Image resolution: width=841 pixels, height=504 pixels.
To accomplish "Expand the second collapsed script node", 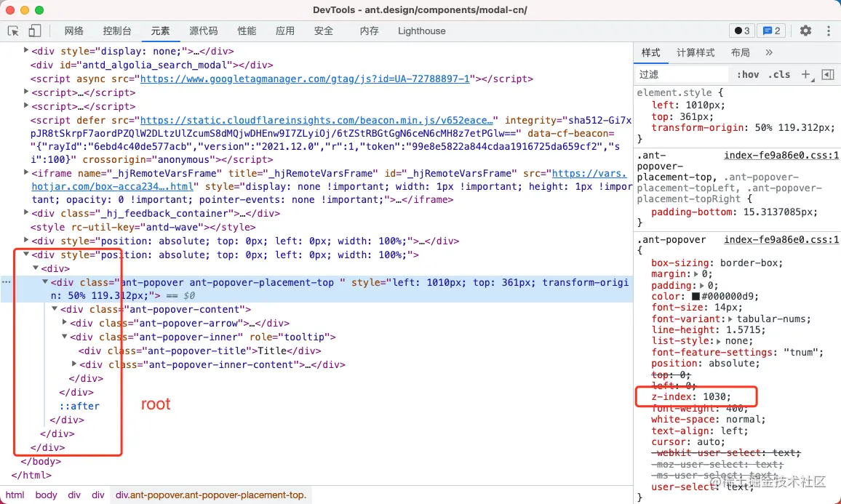I will 25,105.
